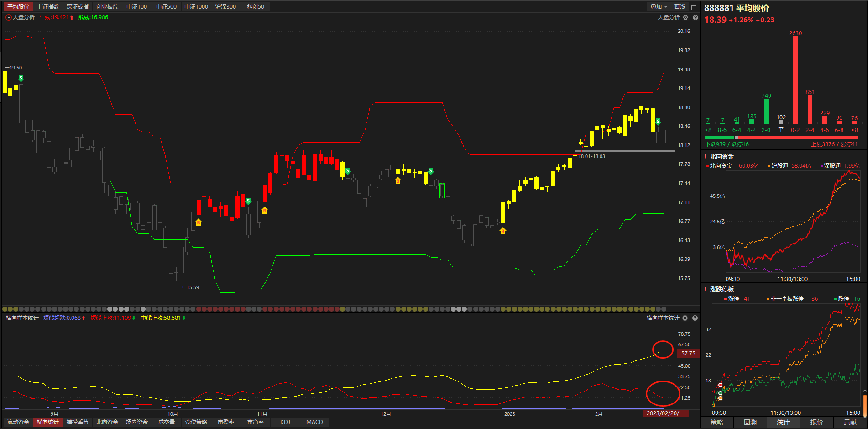868x429 pixels.
Task: Switch to 中证500 tab
Action: (x=166, y=7)
